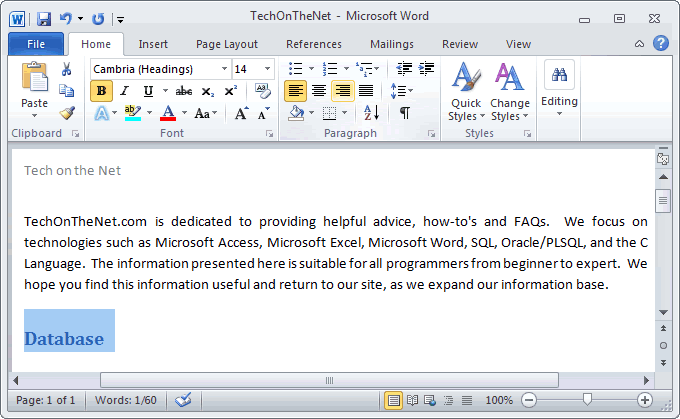The height and width of the screenshot is (419, 680).
Task: Switch to Web Layout view
Action: 430,400
